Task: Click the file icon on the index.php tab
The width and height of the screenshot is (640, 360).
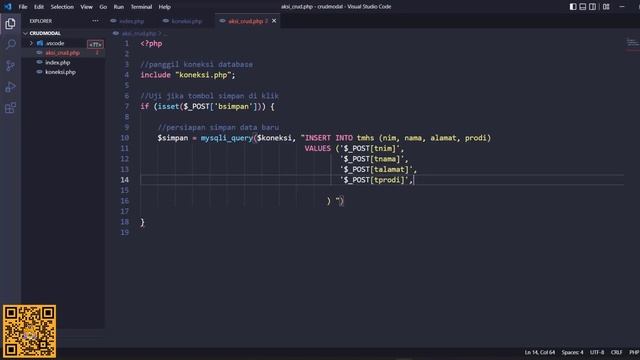Action: coord(113,21)
